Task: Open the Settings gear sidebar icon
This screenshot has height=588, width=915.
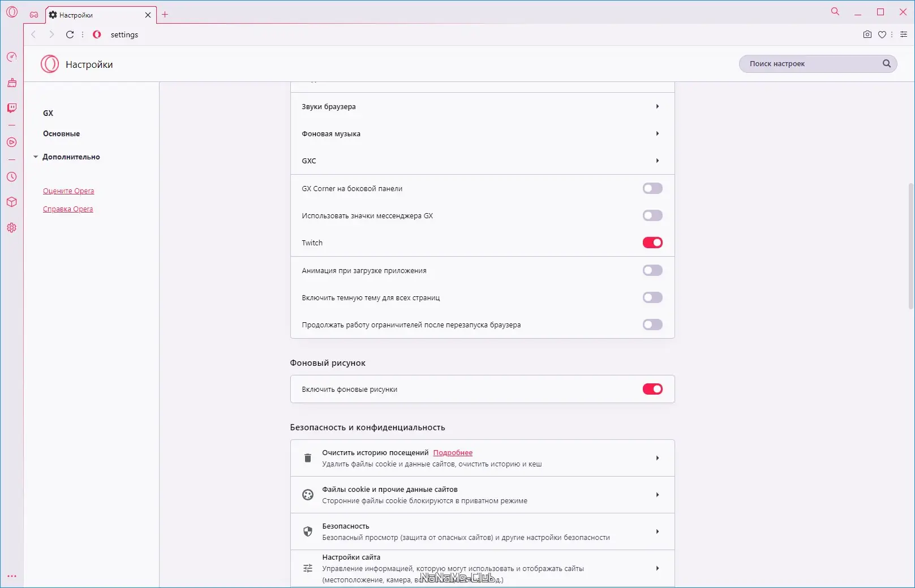Action: pyautogui.click(x=12, y=228)
